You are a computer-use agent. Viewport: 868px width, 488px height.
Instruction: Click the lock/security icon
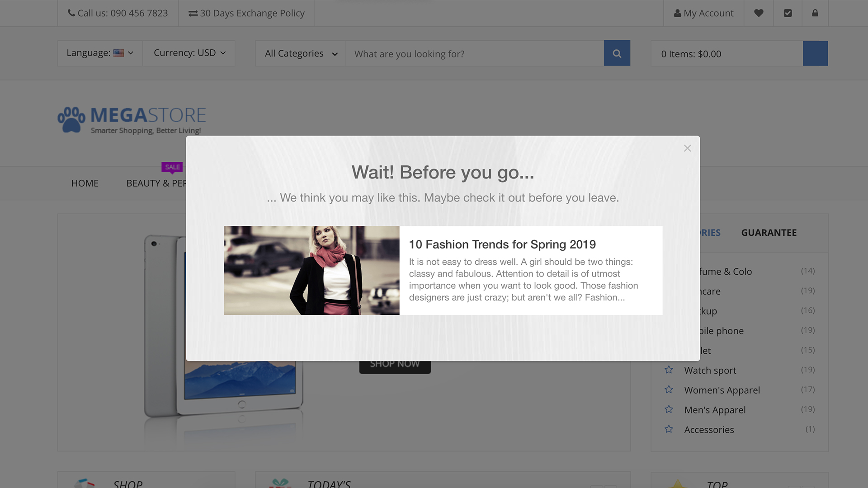point(815,13)
